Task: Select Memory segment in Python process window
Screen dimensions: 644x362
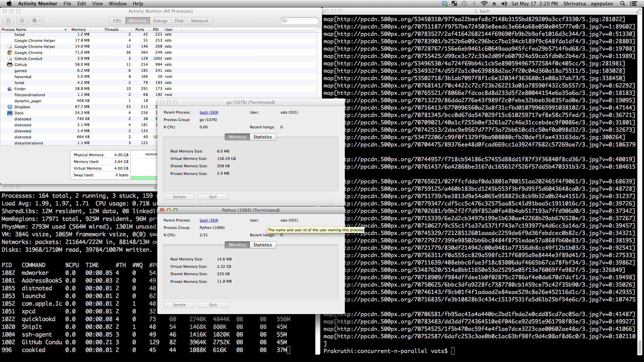Action: point(237,245)
